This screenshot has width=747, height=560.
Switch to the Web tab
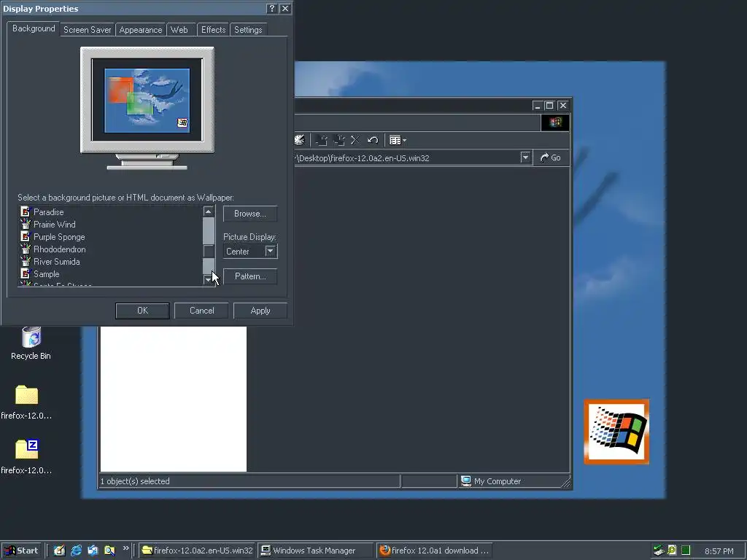point(179,29)
